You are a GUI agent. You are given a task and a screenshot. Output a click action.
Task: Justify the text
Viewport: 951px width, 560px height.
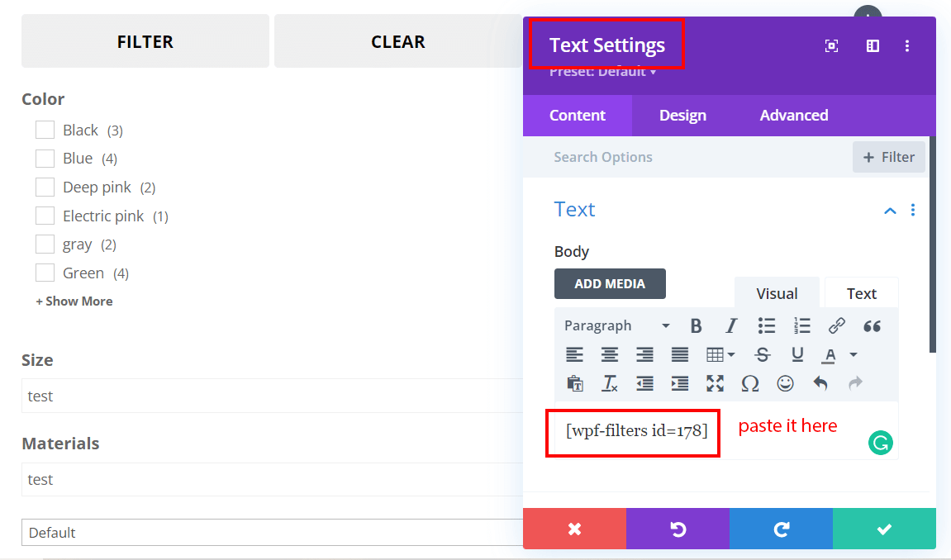pos(680,354)
